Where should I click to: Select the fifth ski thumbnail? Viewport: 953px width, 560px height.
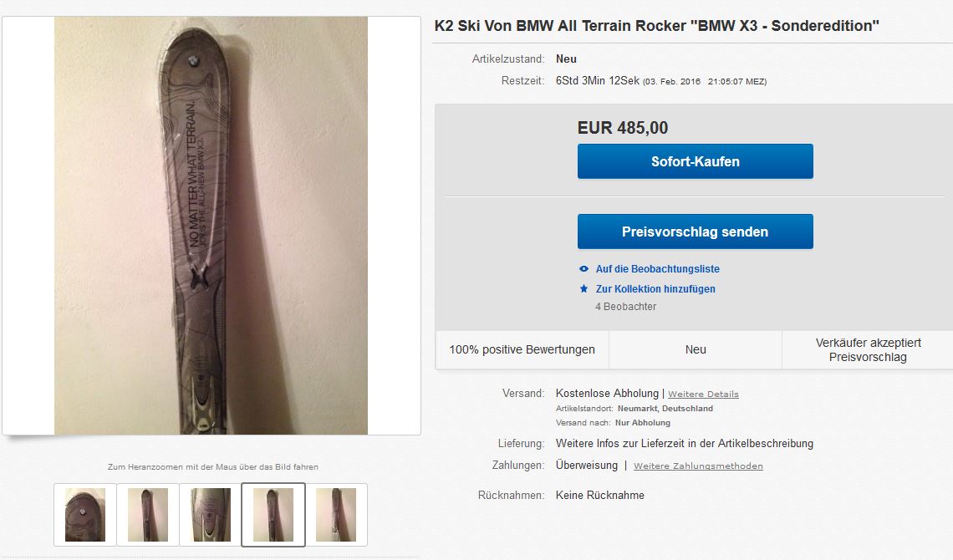(x=336, y=515)
